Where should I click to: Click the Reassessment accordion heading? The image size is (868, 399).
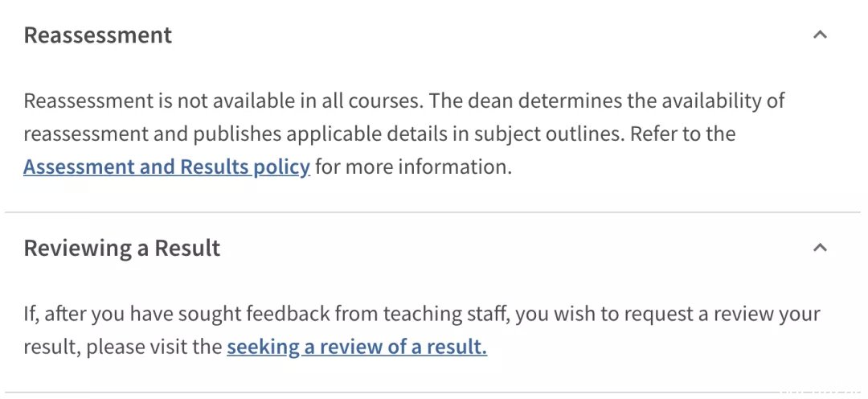pos(98,35)
